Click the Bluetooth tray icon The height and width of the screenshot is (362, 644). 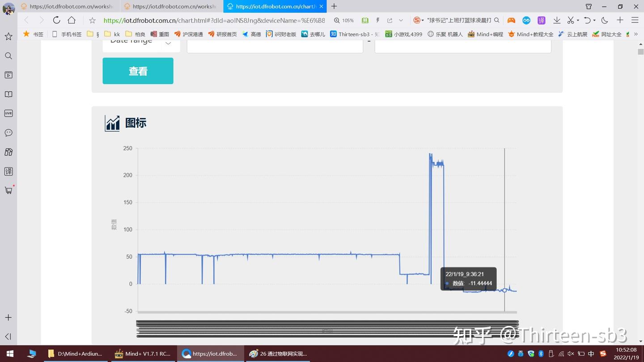pyautogui.click(x=540, y=354)
